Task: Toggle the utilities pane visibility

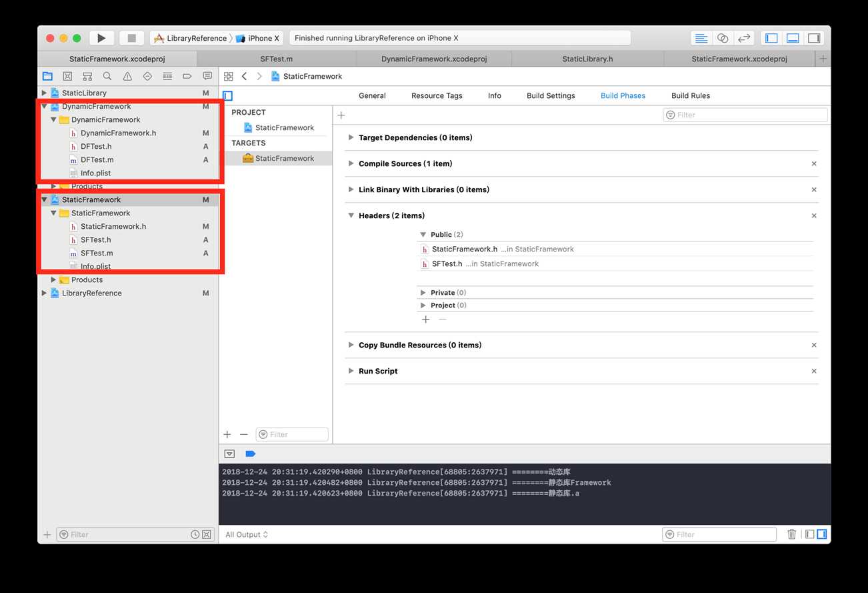Action: point(814,38)
